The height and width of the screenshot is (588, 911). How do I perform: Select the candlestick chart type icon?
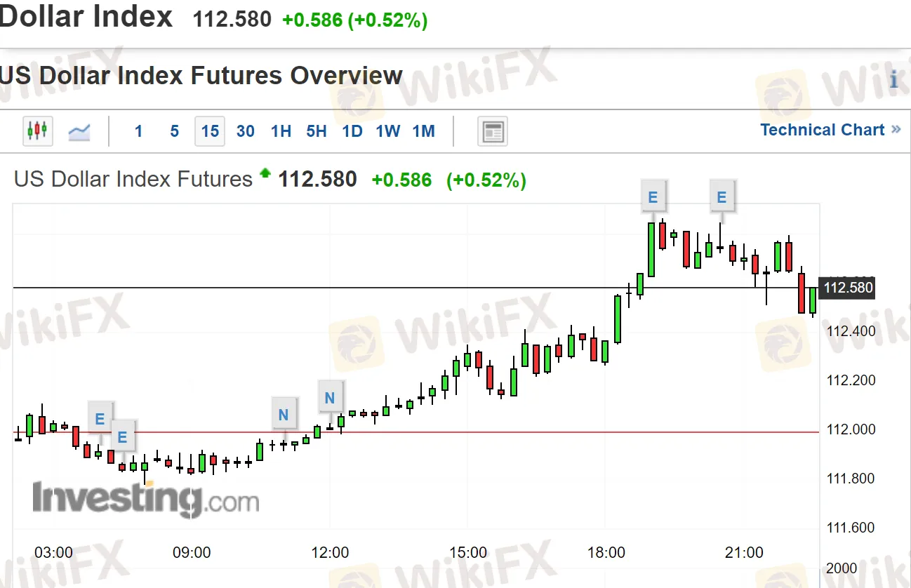pos(37,131)
